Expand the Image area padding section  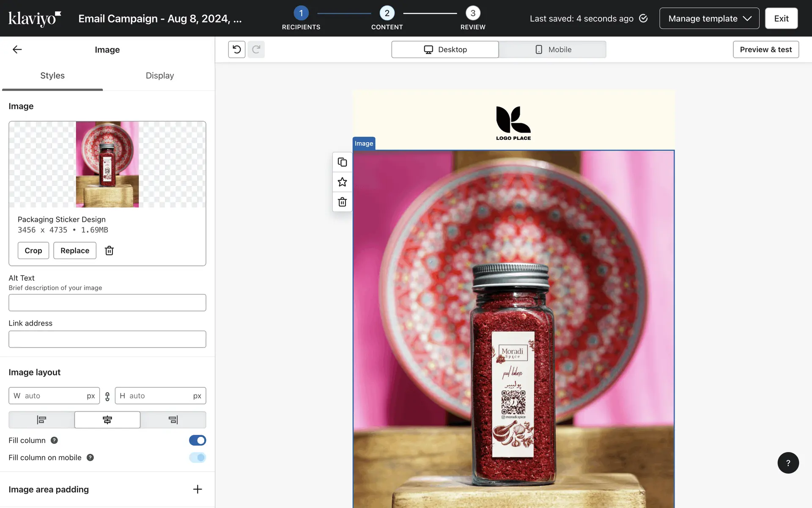(x=197, y=489)
